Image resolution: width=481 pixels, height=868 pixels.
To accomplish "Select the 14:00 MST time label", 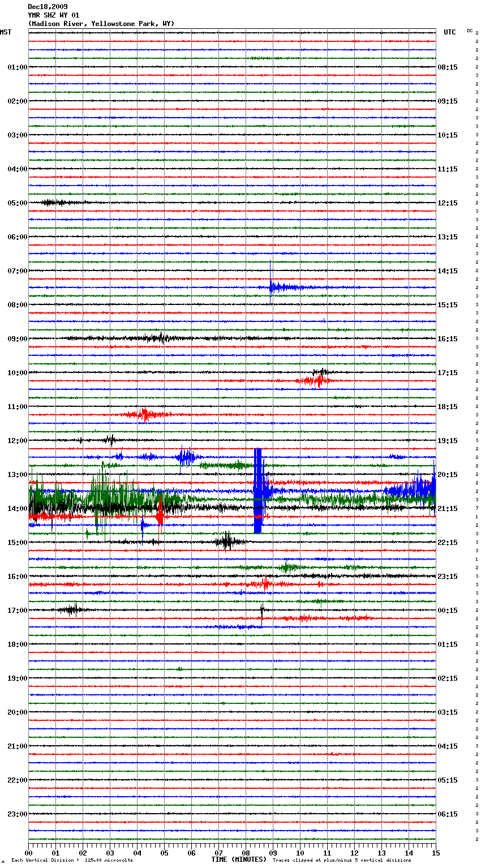I will pos(18,509).
